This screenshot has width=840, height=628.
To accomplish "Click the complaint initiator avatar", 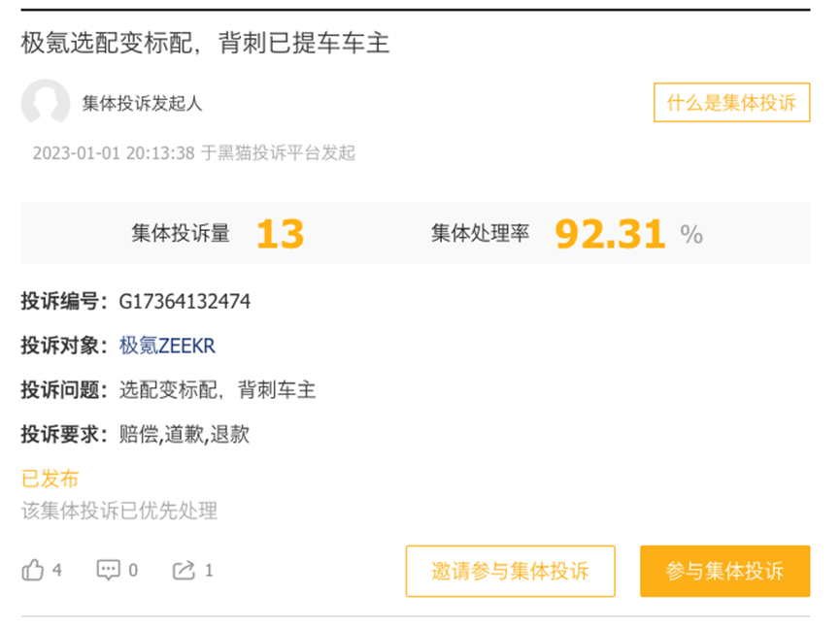I will pyautogui.click(x=46, y=103).
